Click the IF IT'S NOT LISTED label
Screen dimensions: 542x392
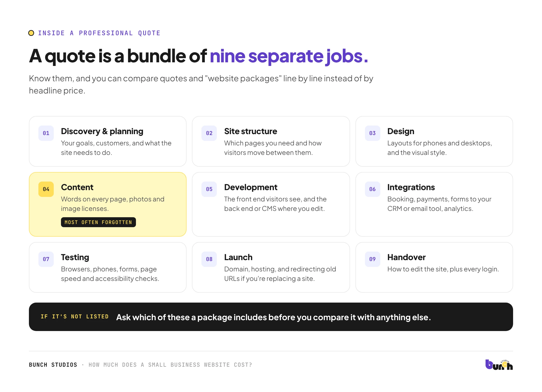click(75, 317)
